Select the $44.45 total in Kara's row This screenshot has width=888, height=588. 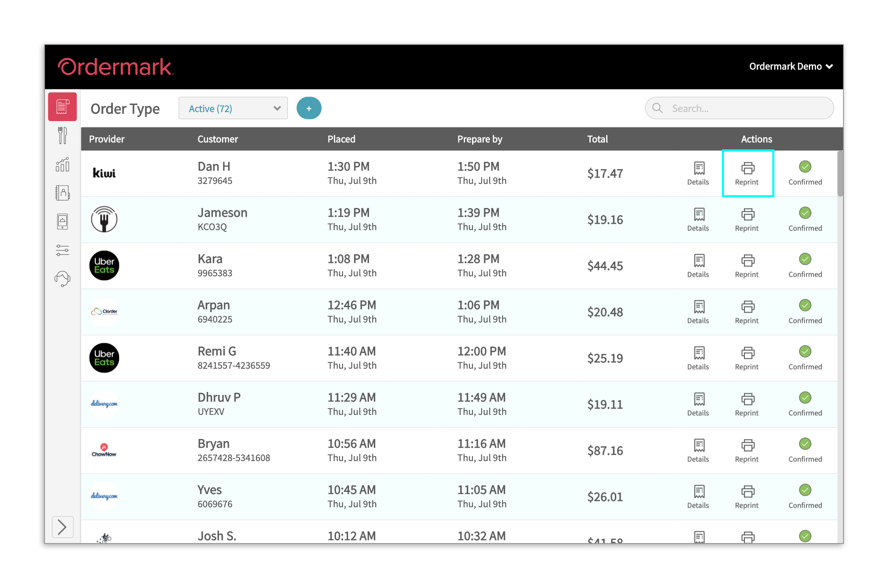tap(605, 265)
